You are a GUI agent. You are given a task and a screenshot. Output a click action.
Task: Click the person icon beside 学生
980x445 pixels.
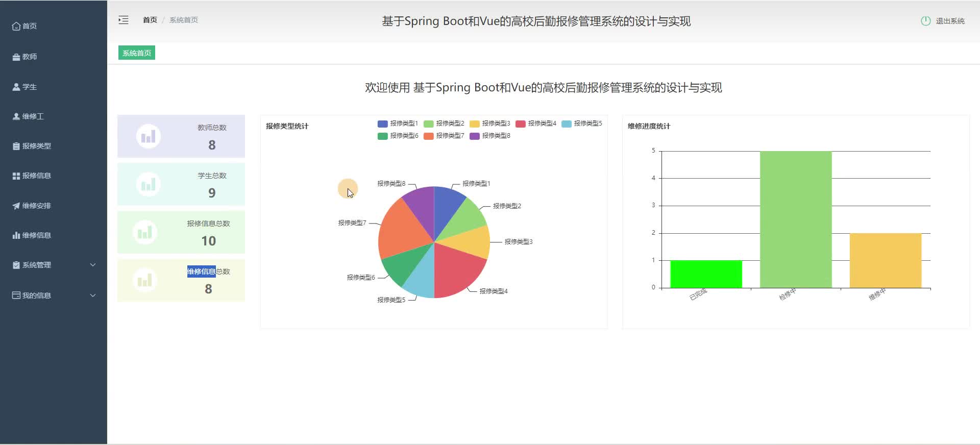(x=16, y=87)
